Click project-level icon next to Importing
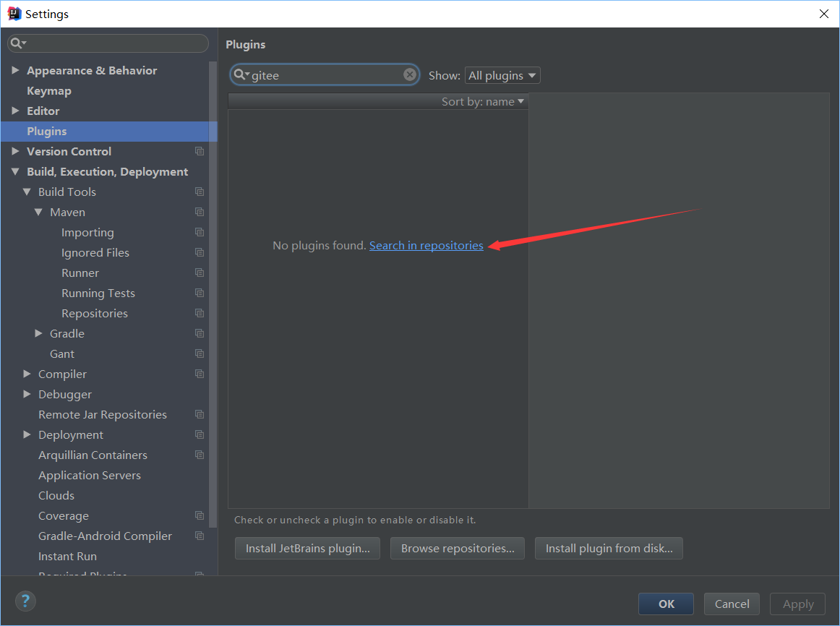 [200, 233]
